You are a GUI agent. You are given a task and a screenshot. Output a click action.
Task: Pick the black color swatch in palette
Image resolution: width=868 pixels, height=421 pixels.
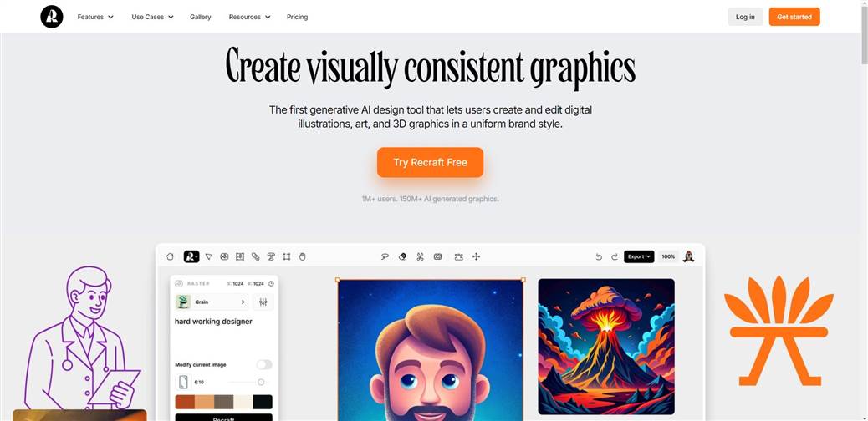tap(263, 402)
